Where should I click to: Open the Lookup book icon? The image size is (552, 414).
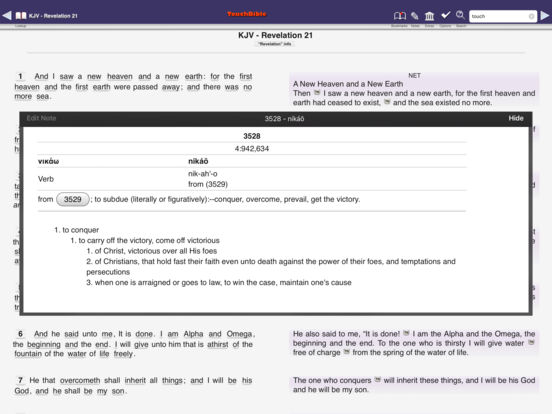pos(21,15)
